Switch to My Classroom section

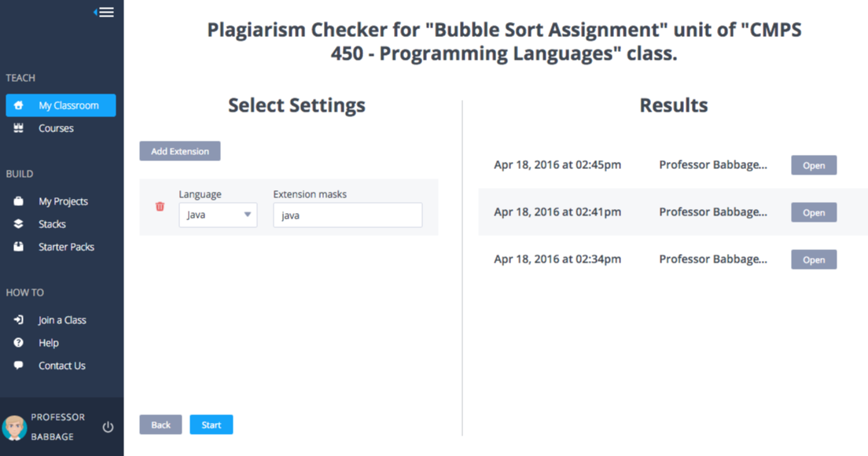[61, 105]
